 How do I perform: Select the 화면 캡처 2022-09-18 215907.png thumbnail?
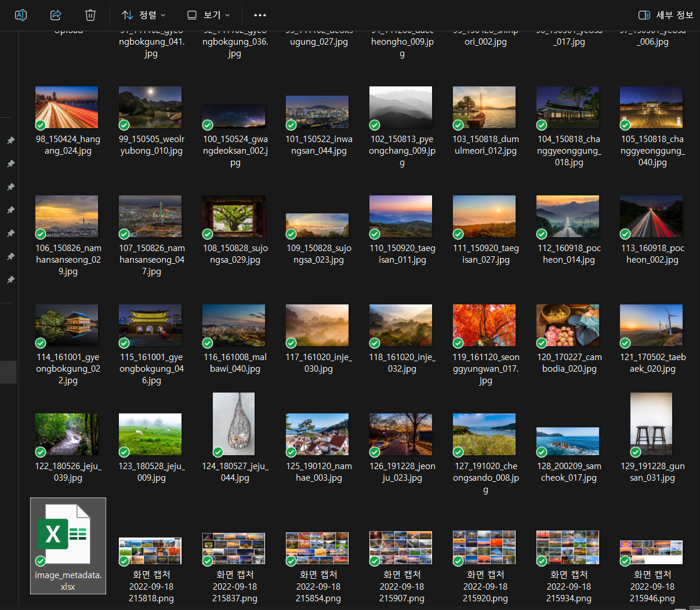pyautogui.click(x=401, y=547)
